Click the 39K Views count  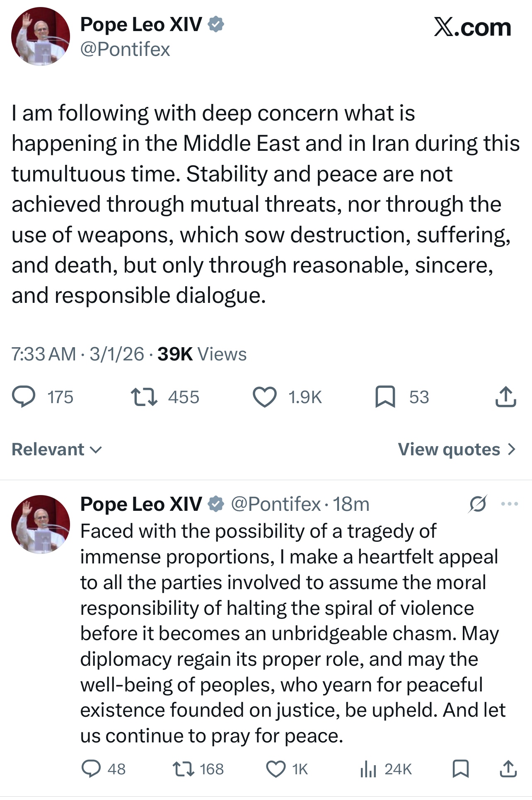tap(202, 354)
